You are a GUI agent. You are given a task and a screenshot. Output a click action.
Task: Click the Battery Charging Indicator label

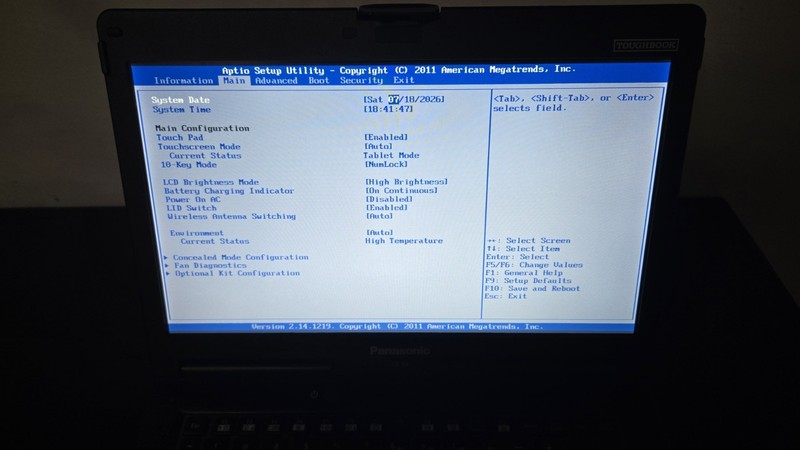(x=229, y=191)
